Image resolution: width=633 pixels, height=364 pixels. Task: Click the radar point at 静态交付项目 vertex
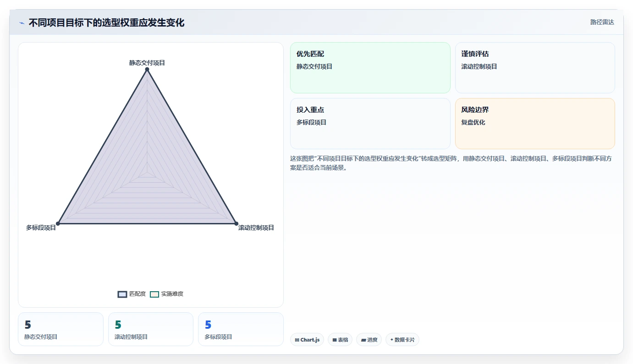147,70
